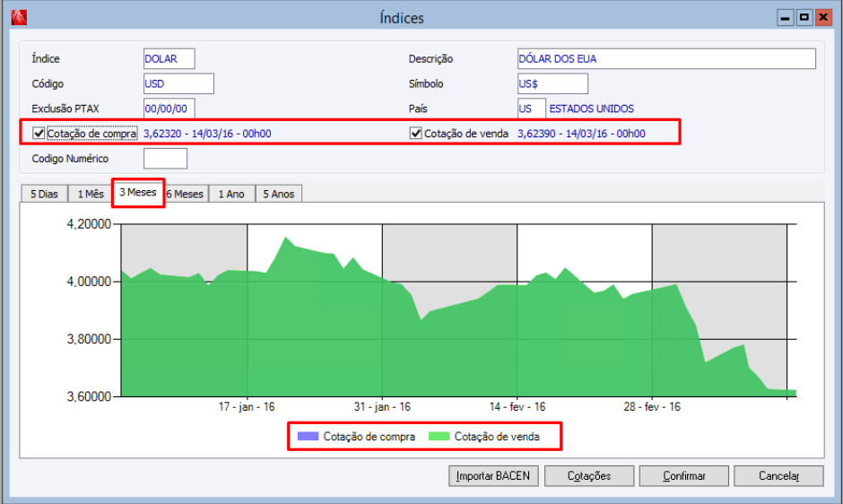Viewport: 843px width, 504px height.
Task: Switch to the 1 Ano tab
Action: click(x=231, y=195)
